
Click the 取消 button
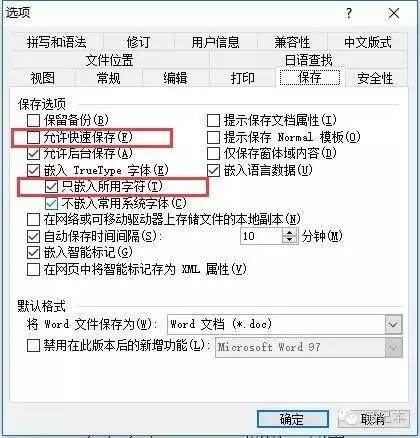coord(373,419)
